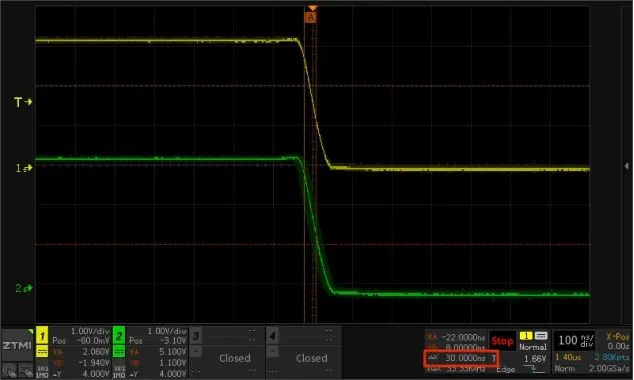This screenshot has height=380, width=634.
Task: Set trigger level 1.66V
Action: [x=535, y=359]
